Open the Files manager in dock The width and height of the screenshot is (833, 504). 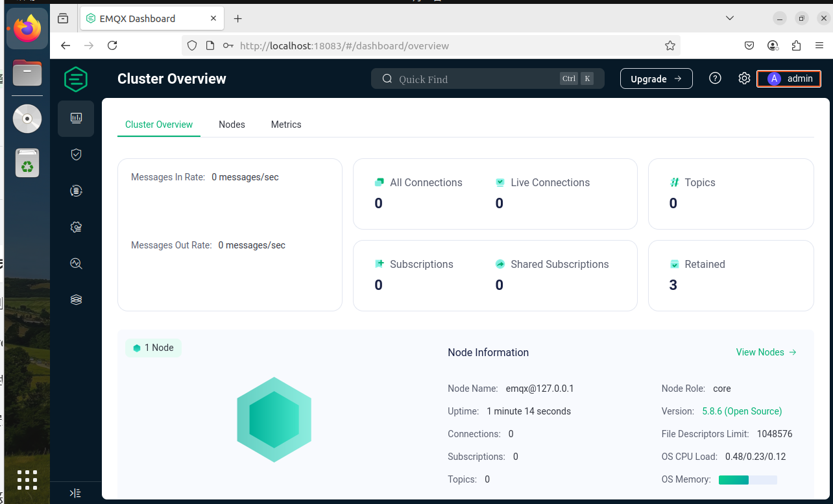tap(27, 73)
